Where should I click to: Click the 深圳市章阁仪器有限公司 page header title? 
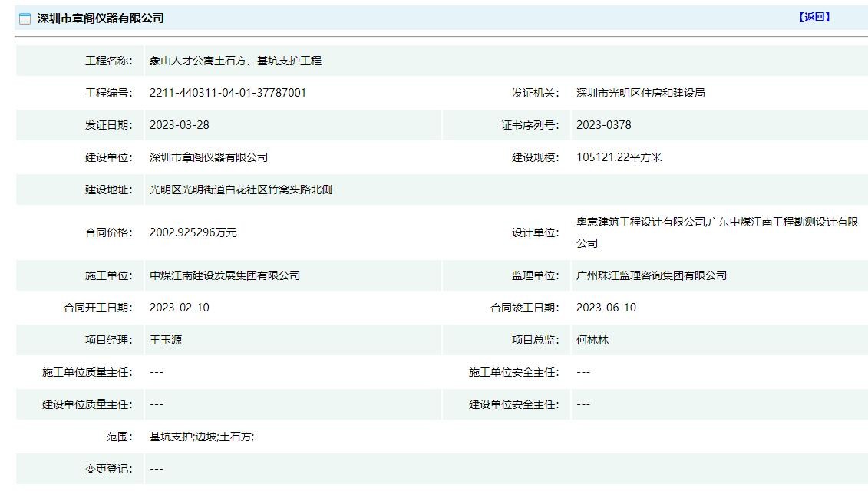(101, 18)
